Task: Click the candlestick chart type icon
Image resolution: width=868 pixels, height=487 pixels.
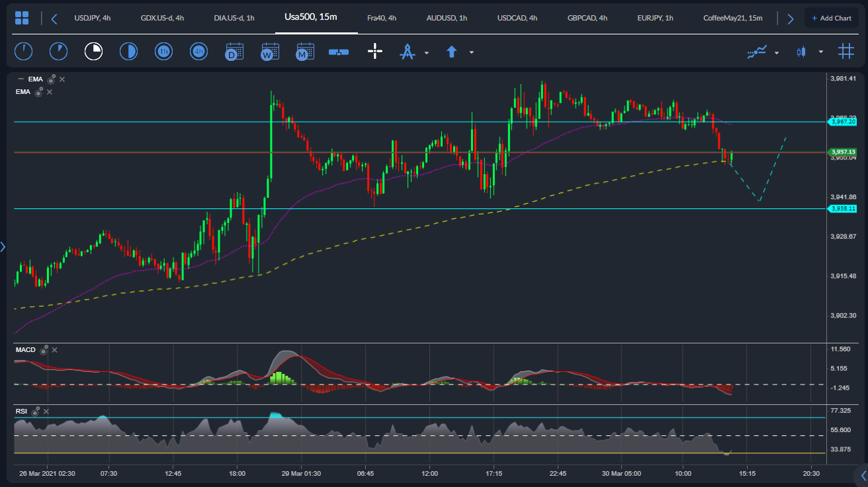Action: pyautogui.click(x=802, y=52)
